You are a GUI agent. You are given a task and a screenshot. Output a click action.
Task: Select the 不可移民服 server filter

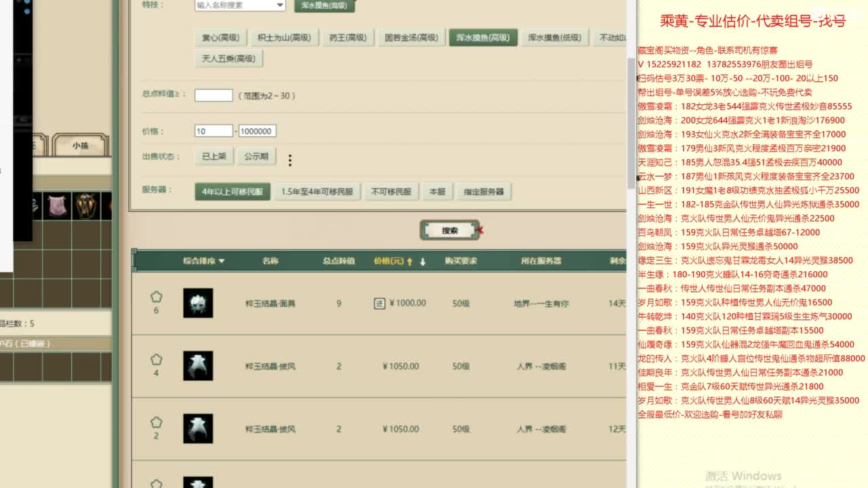(x=391, y=192)
